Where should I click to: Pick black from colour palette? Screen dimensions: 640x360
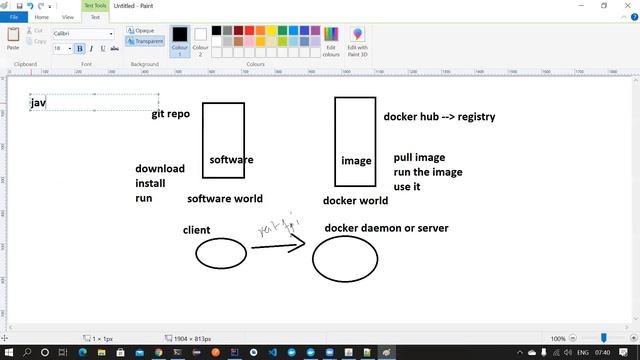(x=216, y=30)
